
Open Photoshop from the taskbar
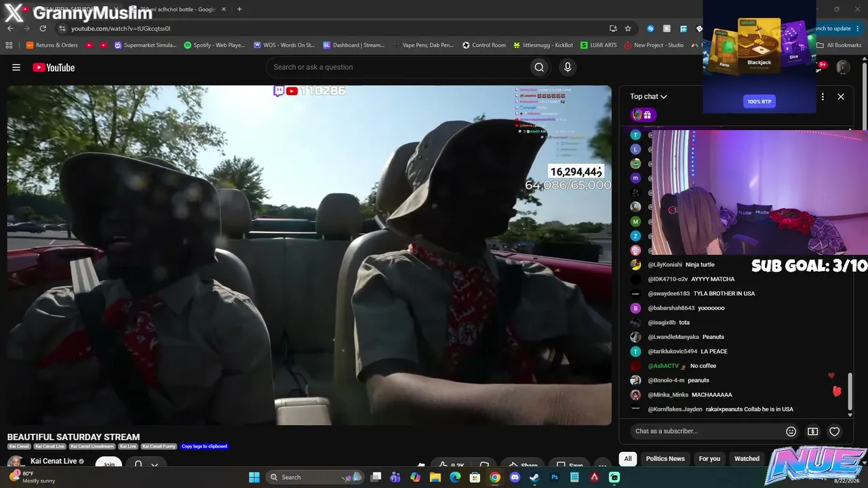[555, 477]
